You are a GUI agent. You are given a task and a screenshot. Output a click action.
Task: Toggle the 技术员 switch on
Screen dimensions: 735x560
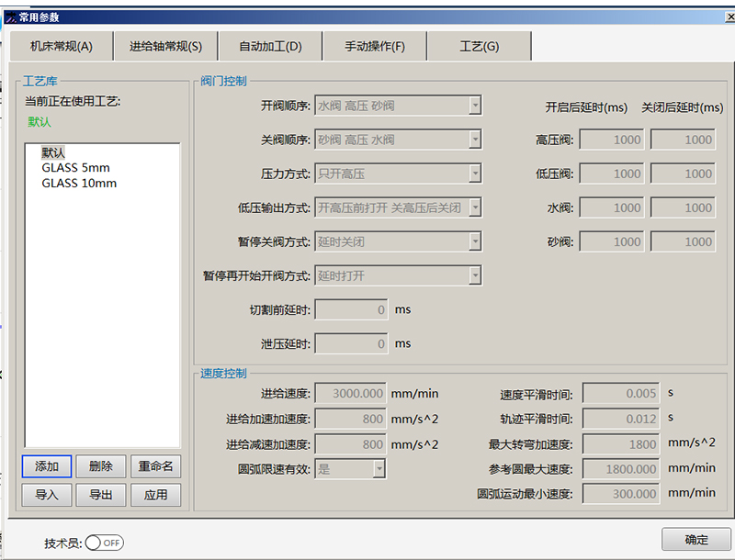[104, 543]
